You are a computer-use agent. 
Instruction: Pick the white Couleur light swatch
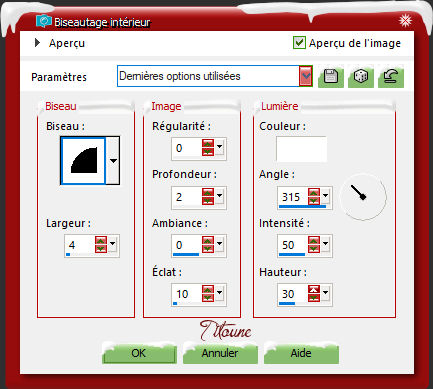(x=301, y=149)
